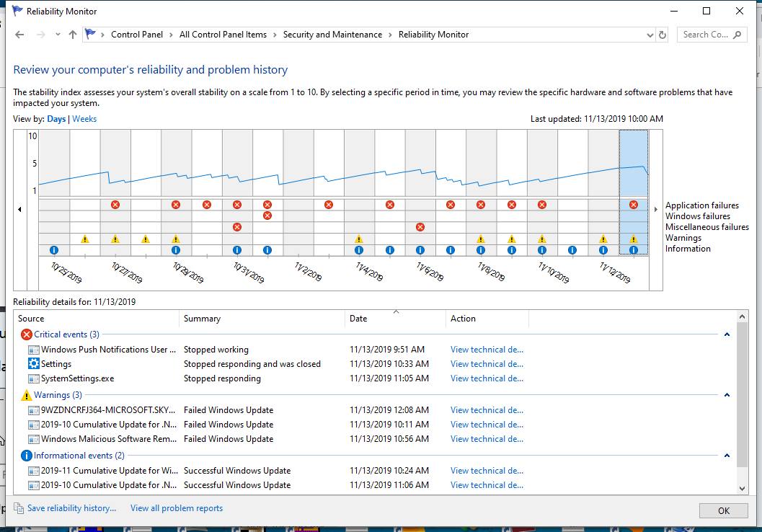Select the Settings critical event row
The width and height of the screenshot is (762, 532).
(x=376, y=364)
